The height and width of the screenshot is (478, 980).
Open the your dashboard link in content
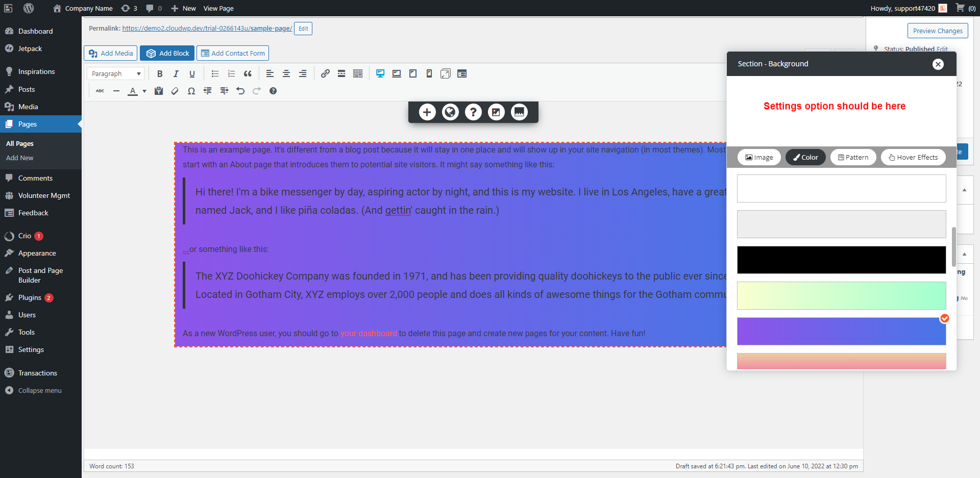coord(369,333)
